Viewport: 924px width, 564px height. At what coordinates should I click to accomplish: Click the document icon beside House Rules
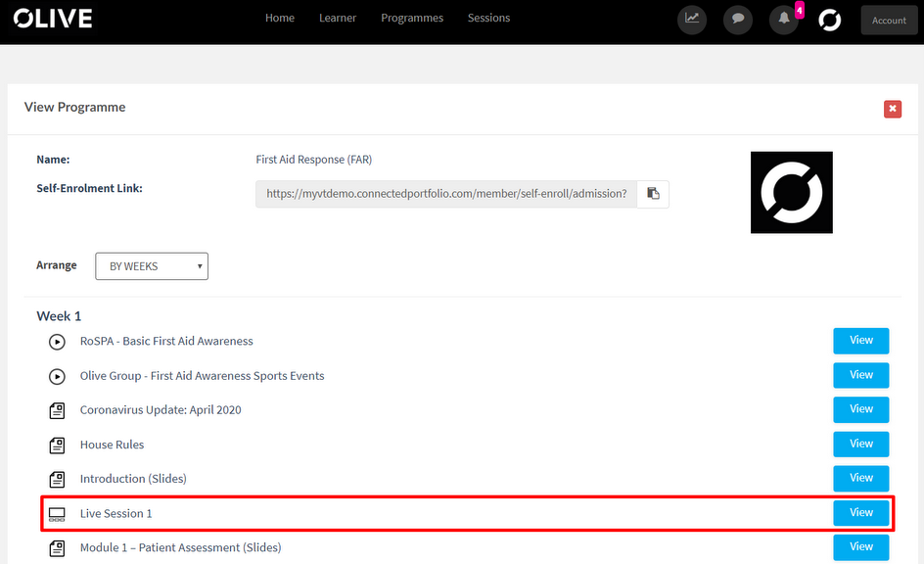click(57, 445)
